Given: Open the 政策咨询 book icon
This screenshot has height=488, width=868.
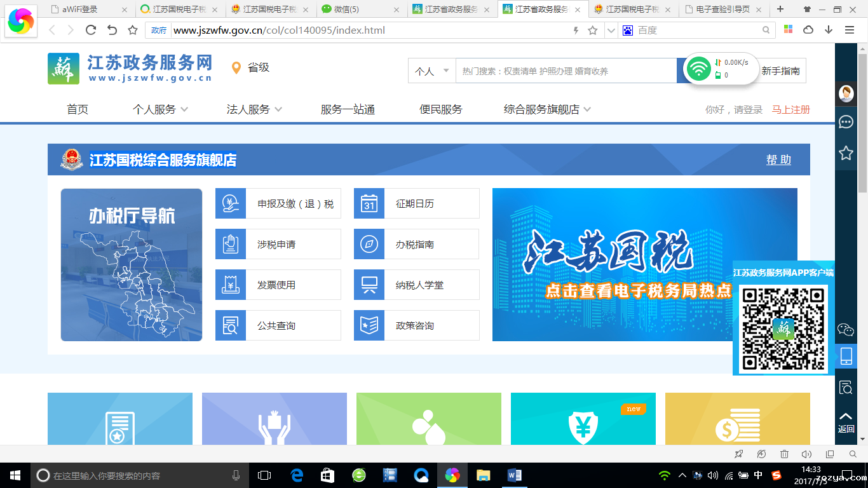Looking at the screenshot, I should pos(369,326).
